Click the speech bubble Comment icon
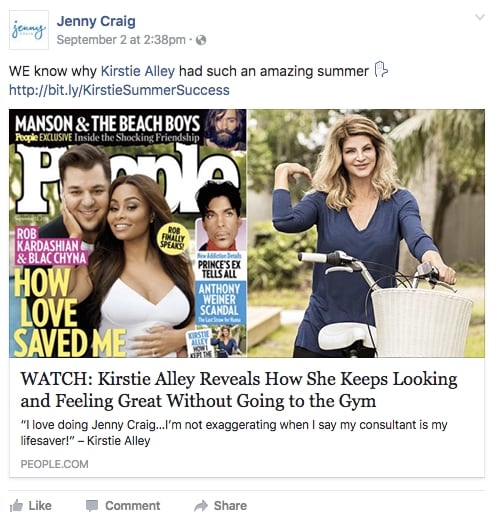496x519 pixels. tap(92, 506)
